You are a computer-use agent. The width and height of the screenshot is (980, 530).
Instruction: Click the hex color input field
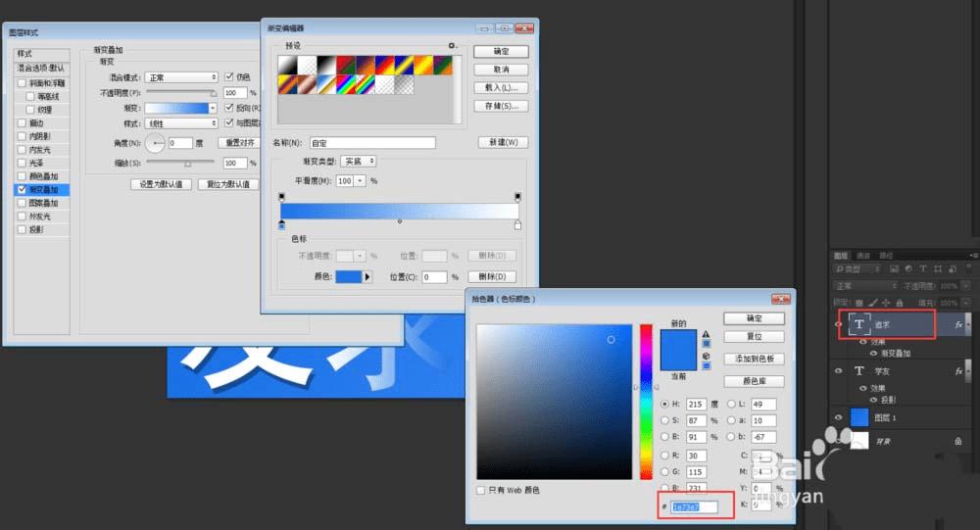(x=694, y=506)
